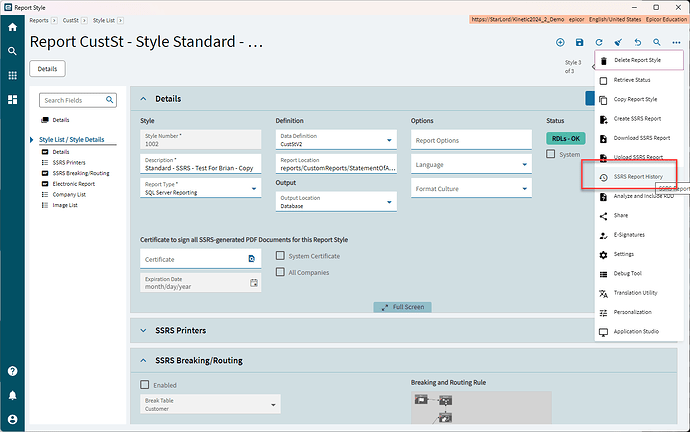Click the Description field
This screenshot has width=690, height=432.
[x=201, y=164]
